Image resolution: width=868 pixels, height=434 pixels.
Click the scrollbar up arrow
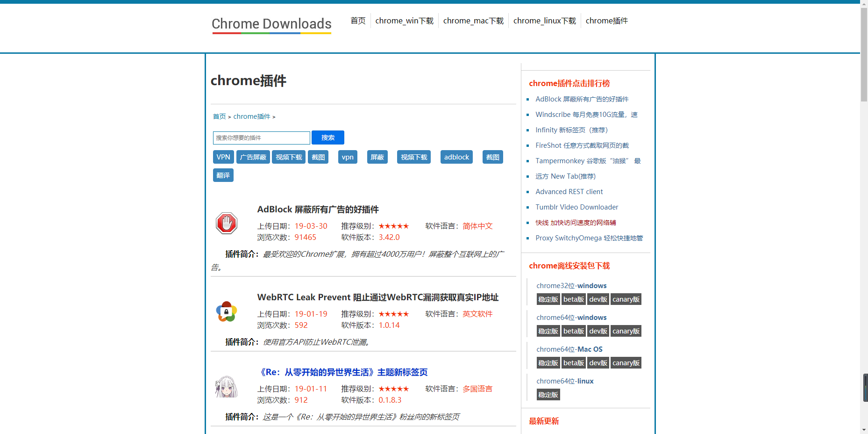pyautogui.click(x=864, y=4)
